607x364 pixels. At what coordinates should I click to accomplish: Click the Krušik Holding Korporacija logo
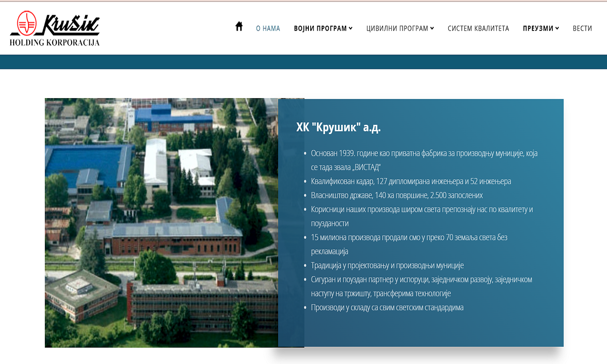(x=55, y=28)
